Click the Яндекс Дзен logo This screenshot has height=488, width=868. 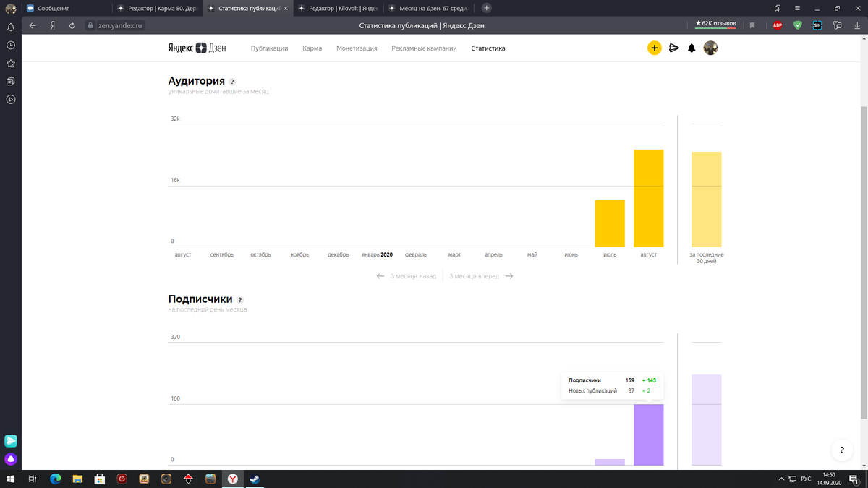tap(197, 48)
